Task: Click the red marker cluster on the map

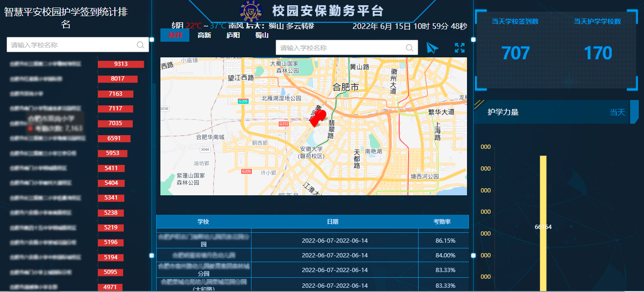Action: coord(318,117)
